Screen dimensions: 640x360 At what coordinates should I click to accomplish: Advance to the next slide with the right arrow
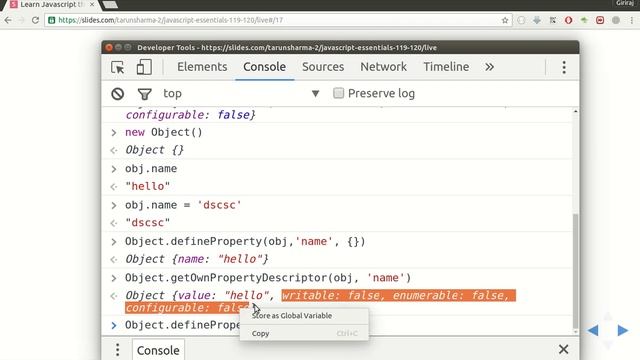(x=622, y=330)
